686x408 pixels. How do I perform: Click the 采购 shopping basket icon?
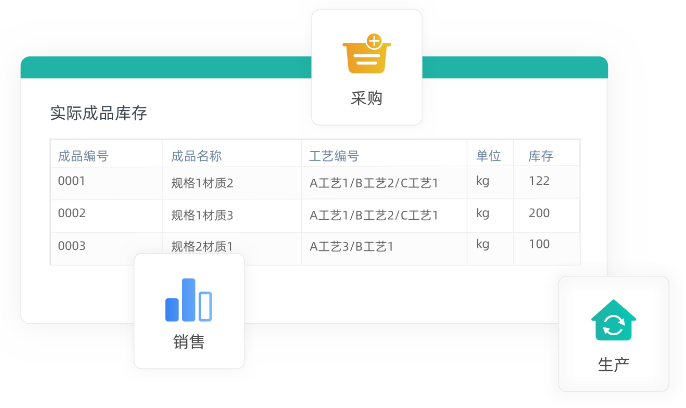click(x=366, y=55)
